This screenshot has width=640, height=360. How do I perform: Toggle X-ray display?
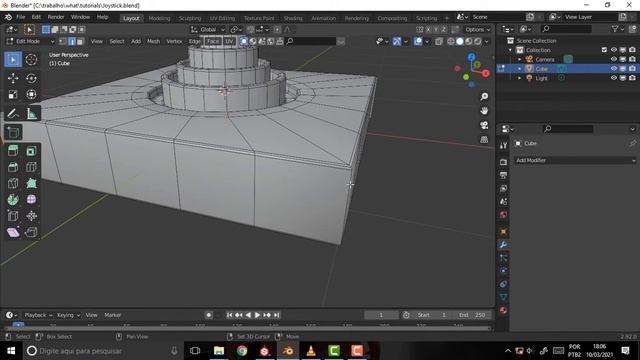[x=439, y=41]
